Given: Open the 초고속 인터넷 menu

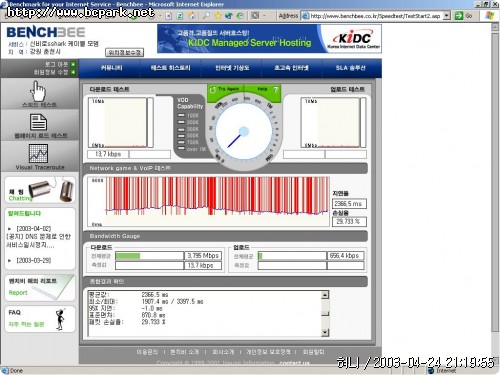Looking at the screenshot, I should (x=291, y=68).
